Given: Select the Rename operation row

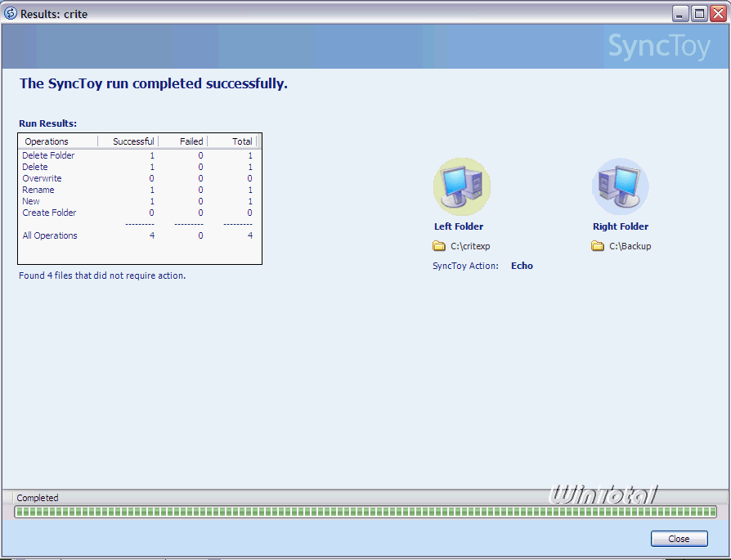Looking at the screenshot, I should coord(137,190).
